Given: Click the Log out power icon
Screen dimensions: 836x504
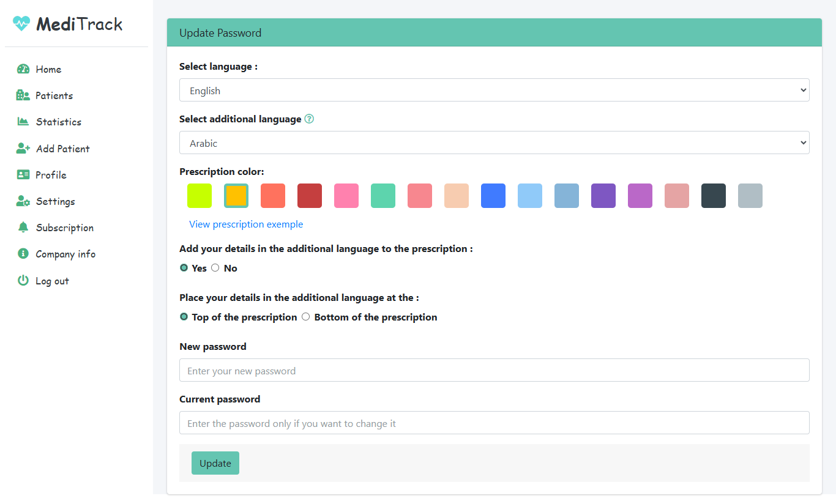Looking at the screenshot, I should (x=23, y=281).
